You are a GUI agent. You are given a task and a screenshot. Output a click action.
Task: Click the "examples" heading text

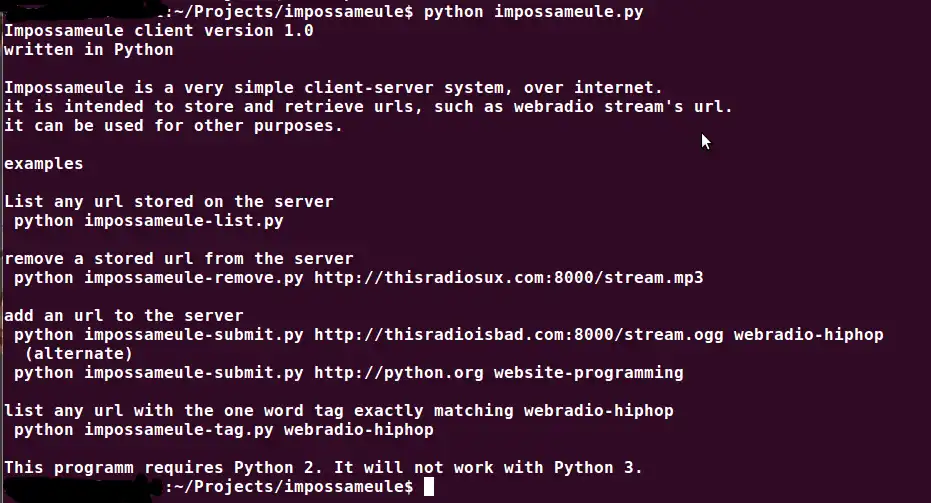pos(44,163)
